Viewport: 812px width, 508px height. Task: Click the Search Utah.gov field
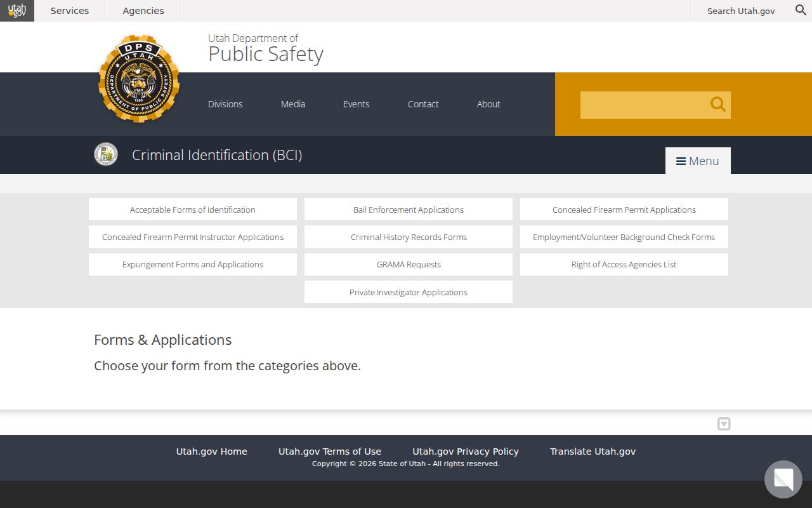[x=741, y=11]
